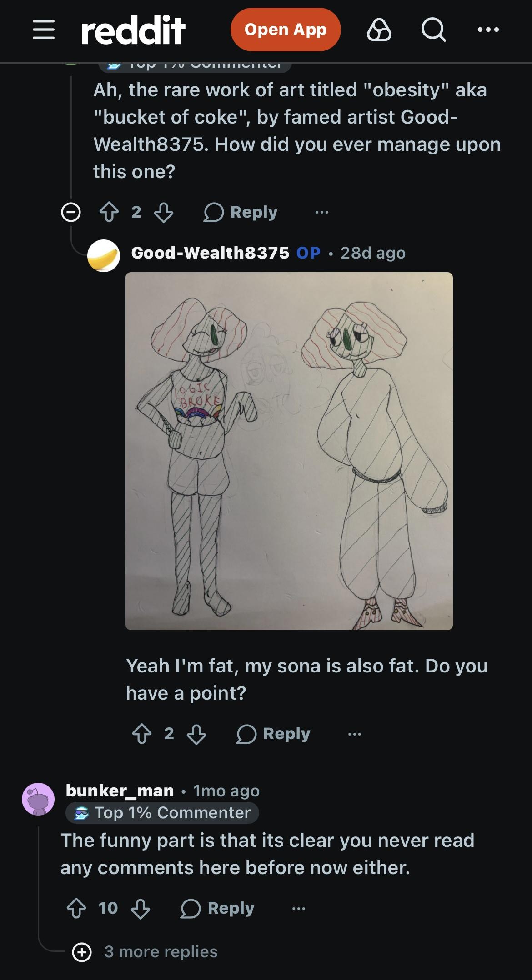Screen dimensions: 532x980
Task: Collapse the obesity comment thread
Action: [71, 212]
